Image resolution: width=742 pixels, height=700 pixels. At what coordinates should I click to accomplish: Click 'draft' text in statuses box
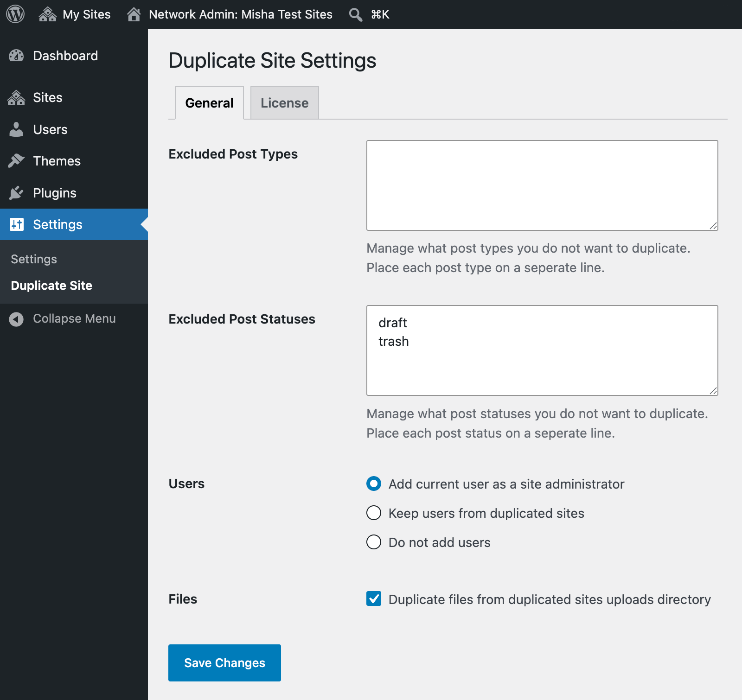[393, 323]
